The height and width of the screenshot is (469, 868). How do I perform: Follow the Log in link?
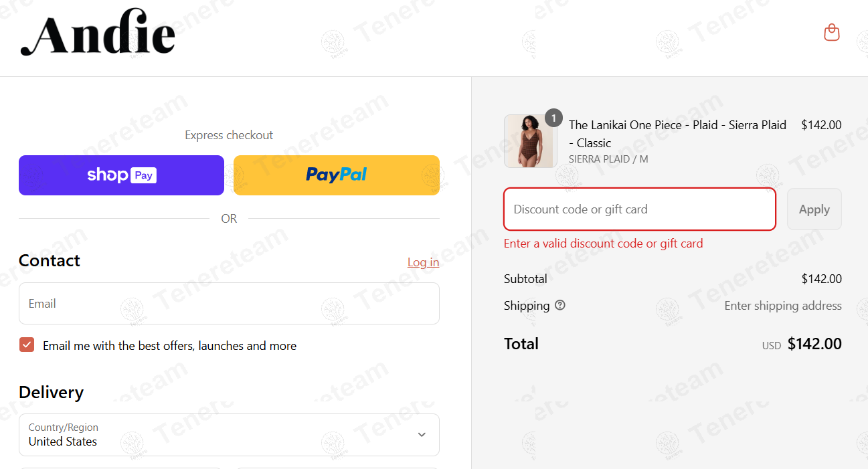coord(423,262)
